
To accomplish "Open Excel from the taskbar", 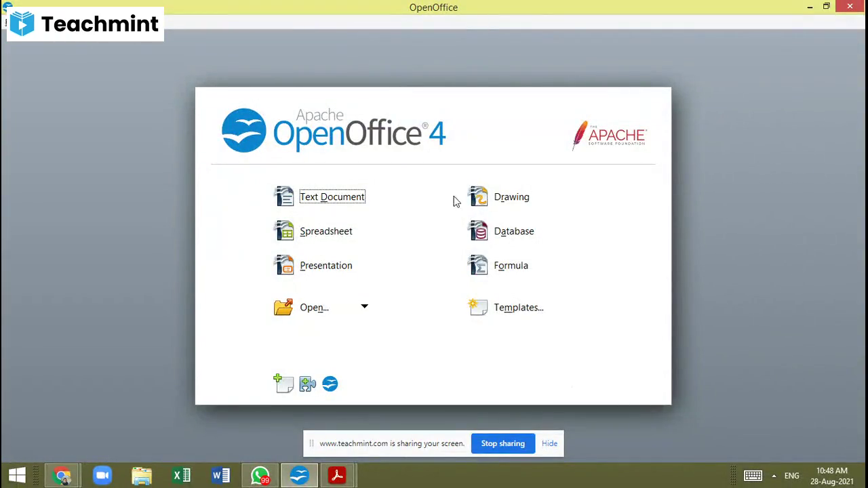I will coord(181,476).
